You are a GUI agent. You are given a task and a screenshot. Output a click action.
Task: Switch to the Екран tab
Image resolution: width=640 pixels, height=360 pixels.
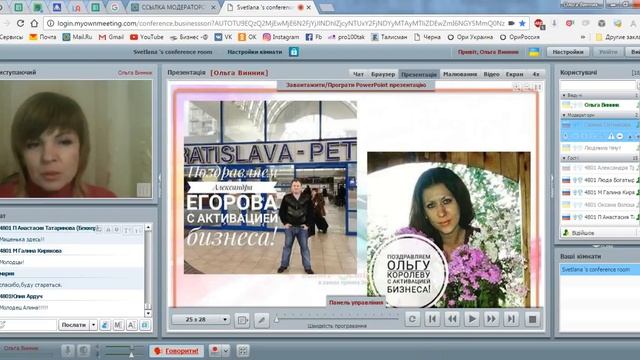pyautogui.click(x=514, y=74)
